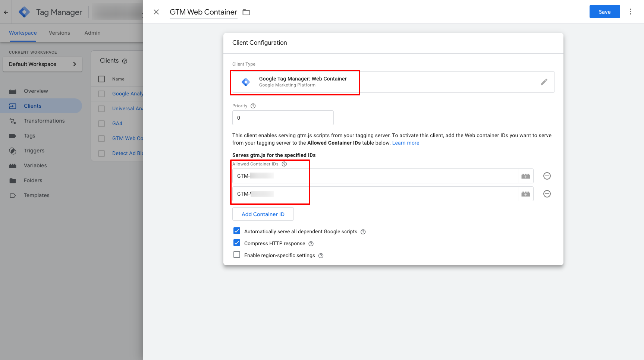644x360 pixels.
Task: Uncheck Automatically serve all dependent Google scripts
Action: (x=237, y=231)
